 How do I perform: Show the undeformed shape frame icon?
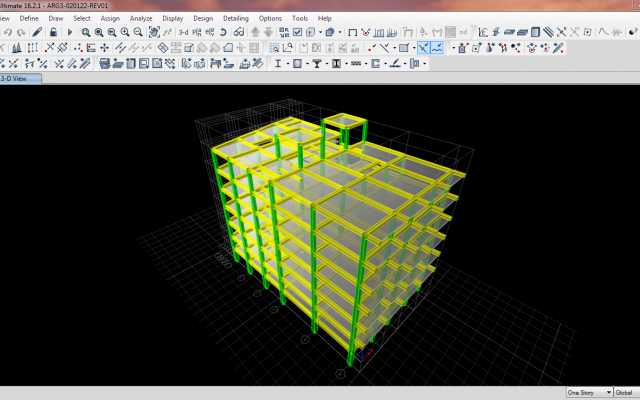click(353, 32)
